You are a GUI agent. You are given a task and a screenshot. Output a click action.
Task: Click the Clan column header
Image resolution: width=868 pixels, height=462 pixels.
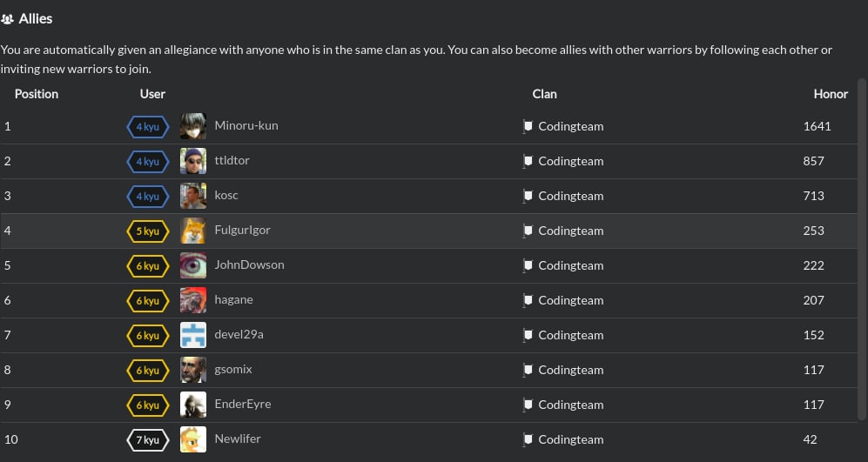(545, 94)
